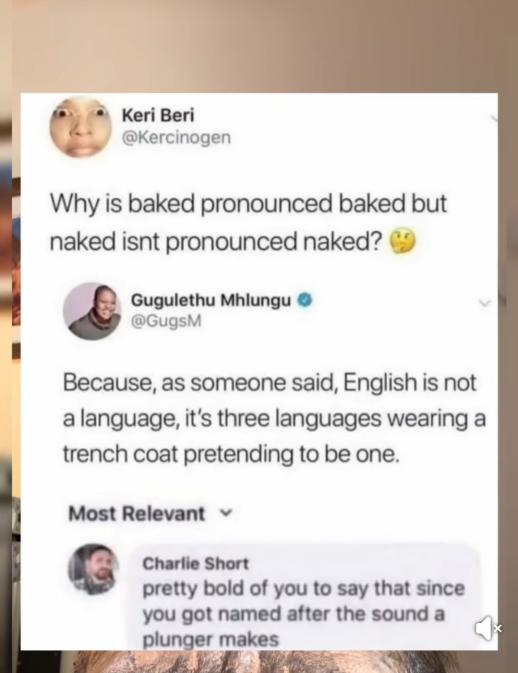Image resolution: width=518 pixels, height=673 pixels.
Task: Select Charlie Short's plunger comment bubble
Action: (x=303, y=599)
